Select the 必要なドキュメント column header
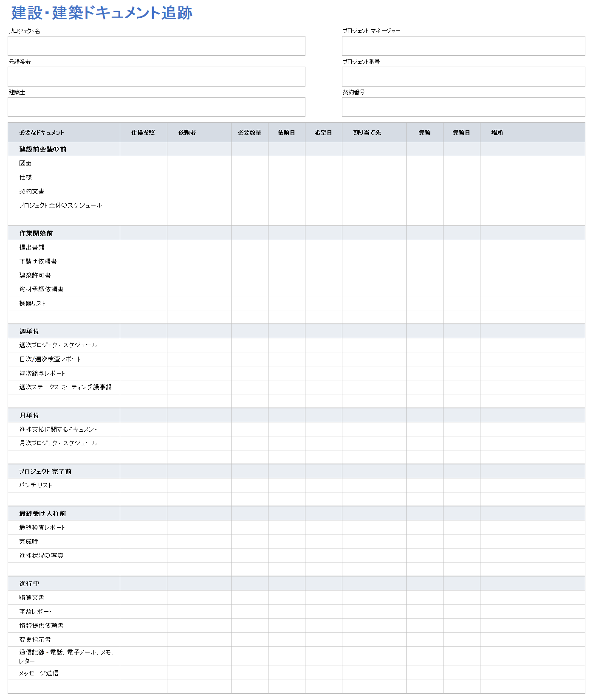Viewport: 593px width, 700px height. click(64, 132)
